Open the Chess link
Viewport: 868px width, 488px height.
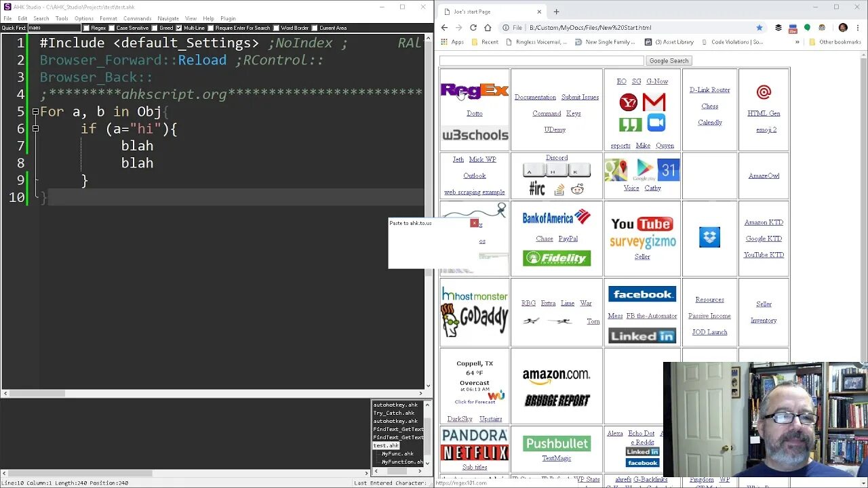[x=710, y=106]
